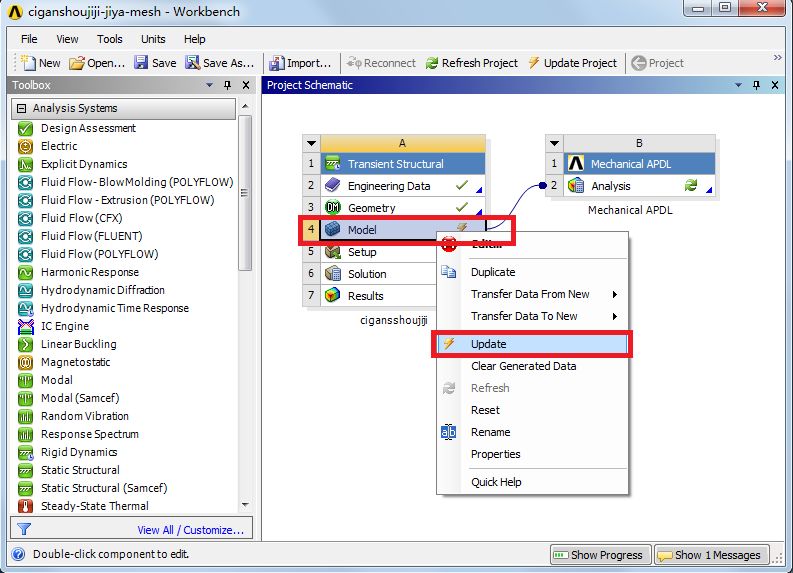This screenshot has width=793, height=573.
Task: Open the Toolbox panel dropdown arrow
Action: [209, 85]
